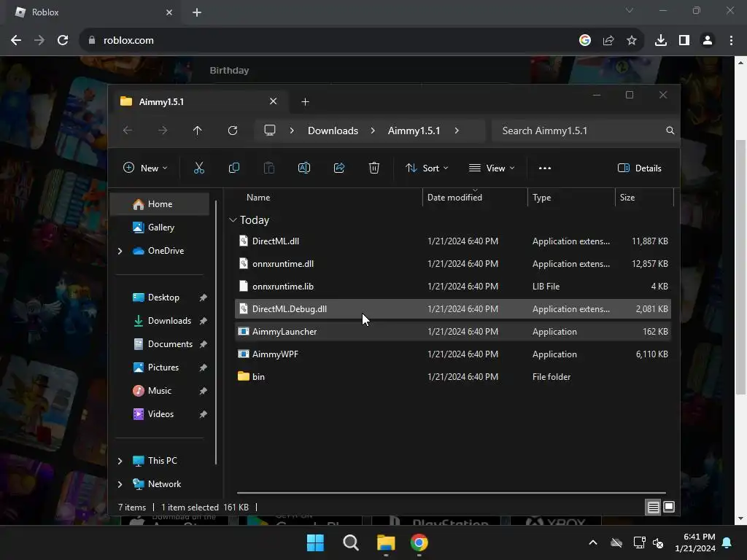This screenshot has height=560, width=747.
Task: Open Chrome three-dot menu
Action: (731, 40)
